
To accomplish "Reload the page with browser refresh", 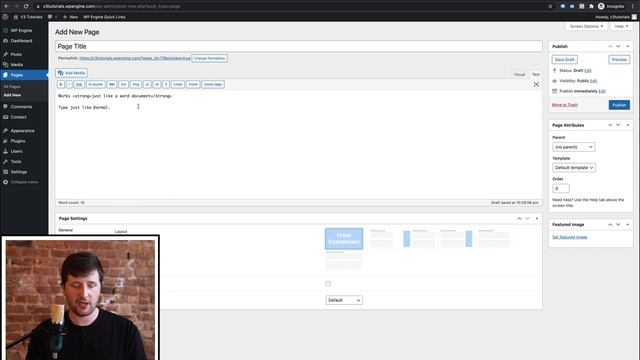I will pos(26,6).
